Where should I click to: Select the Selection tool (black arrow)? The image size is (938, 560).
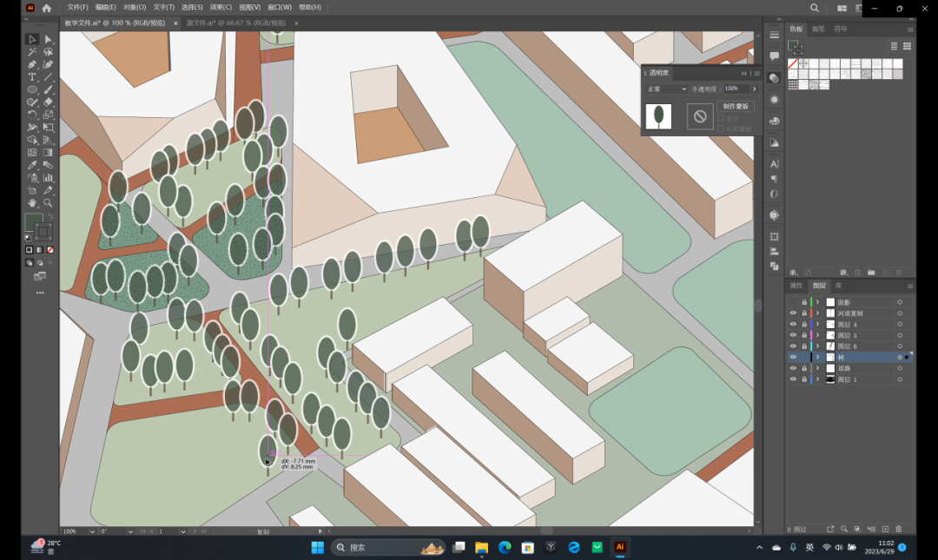click(32, 39)
